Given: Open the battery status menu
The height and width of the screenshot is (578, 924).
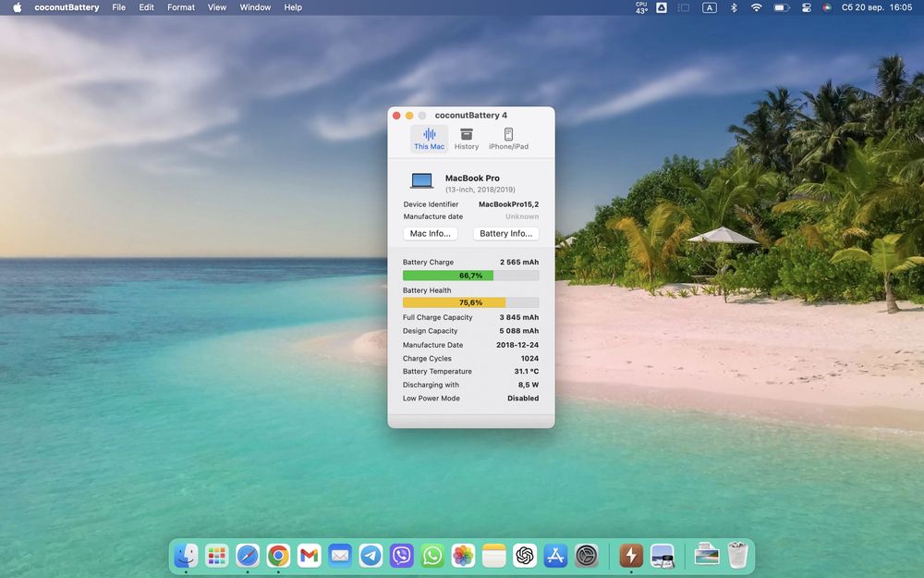Looking at the screenshot, I should [x=781, y=7].
